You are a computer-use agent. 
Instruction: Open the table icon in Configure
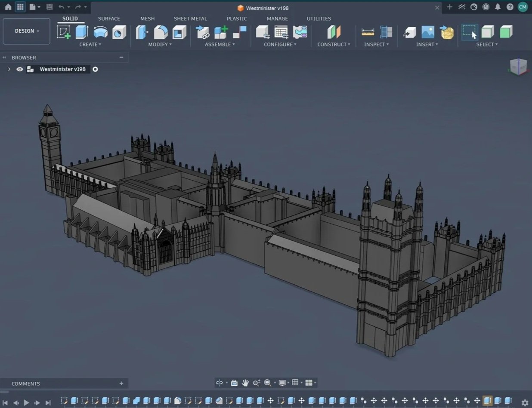click(x=281, y=32)
